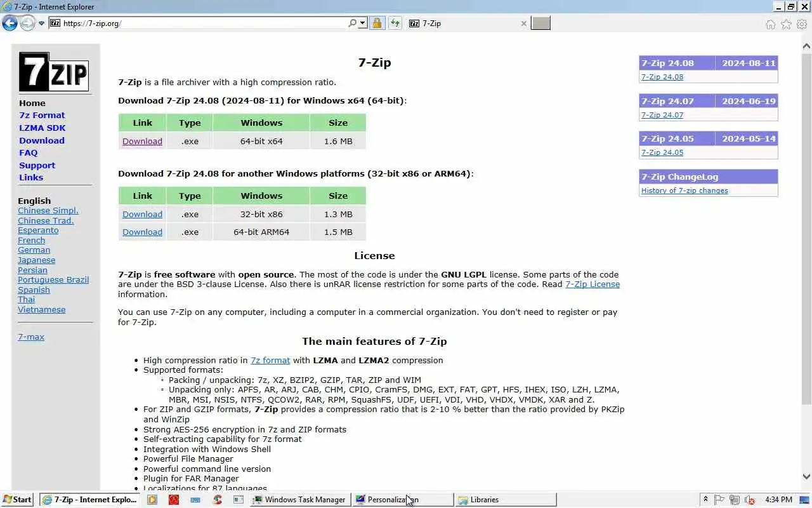The height and width of the screenshot is (508, 812).
Task: Switch language to Japanese
Action: coord(36,260)
